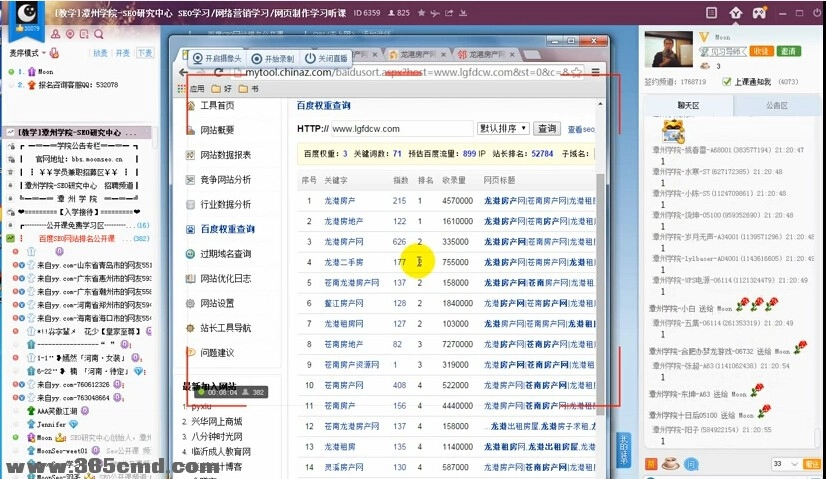826x479 pixels.
Task: Click the 下麦 button
Action: [x=145, y=53]
